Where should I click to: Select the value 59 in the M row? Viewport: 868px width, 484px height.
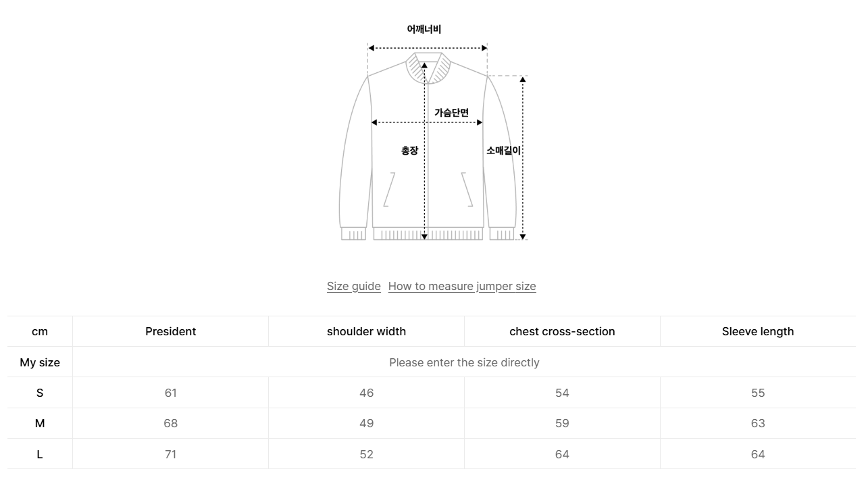point(562,423)
